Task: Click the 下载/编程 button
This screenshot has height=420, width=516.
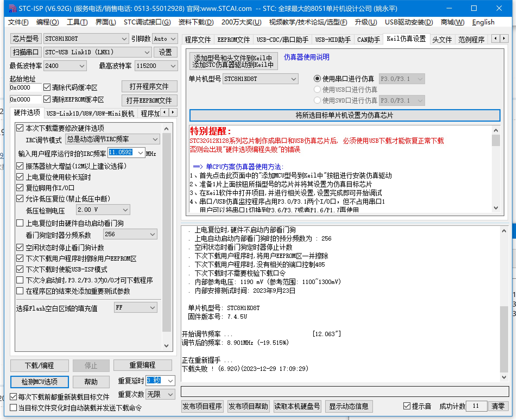Action: click(39, 365)
